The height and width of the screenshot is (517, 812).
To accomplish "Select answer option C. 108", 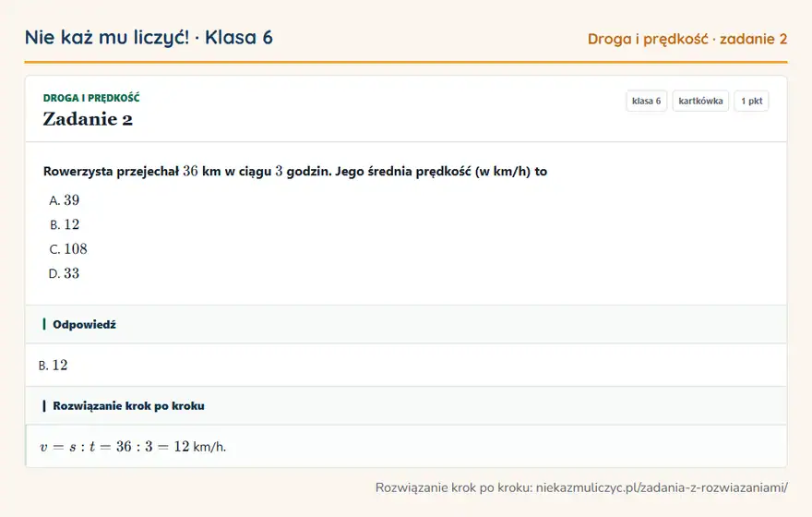I will [x=68, y=248].
